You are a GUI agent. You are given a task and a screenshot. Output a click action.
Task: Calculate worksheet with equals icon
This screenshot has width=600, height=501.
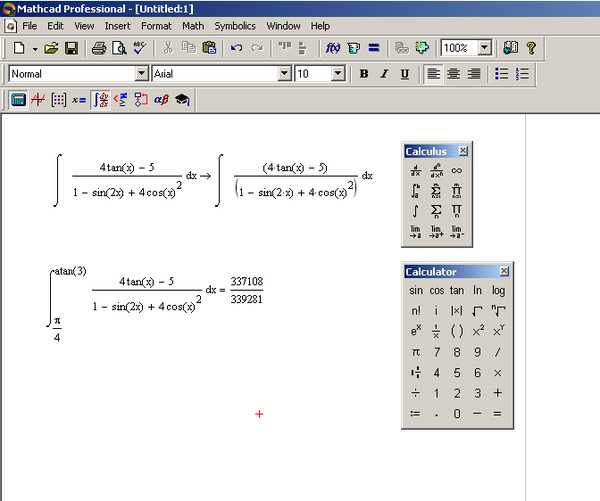[x=374, y=48]
